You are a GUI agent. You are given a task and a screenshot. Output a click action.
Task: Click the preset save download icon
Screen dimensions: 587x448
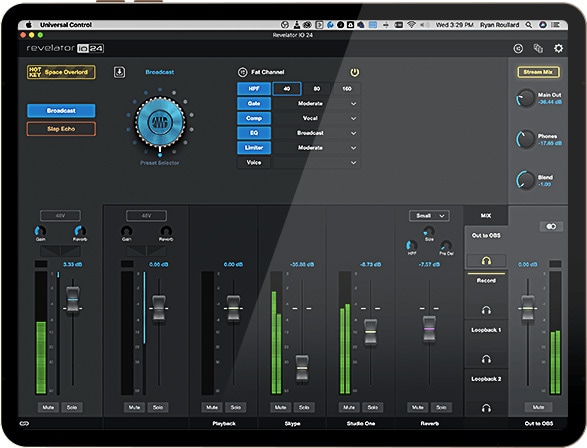tap(119, 72)
